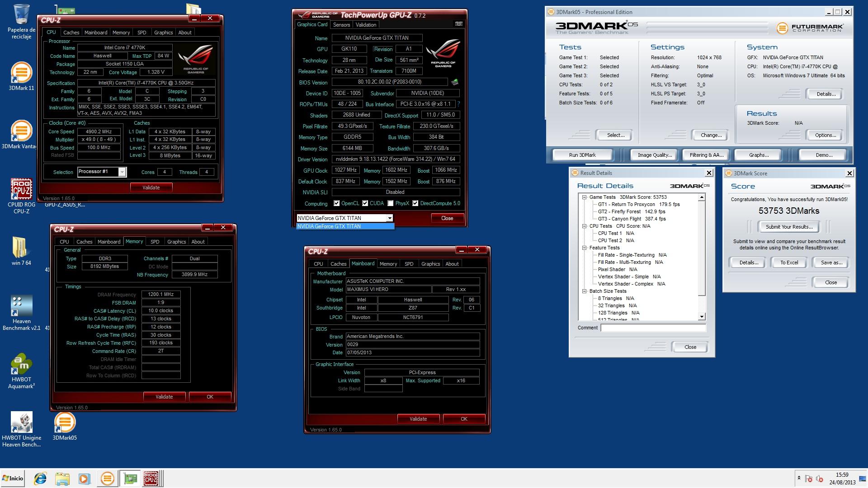Switch to SPD tab in top CPU-Z window
The width and height of the screenshot is (868, 488).
pos(142,33)
